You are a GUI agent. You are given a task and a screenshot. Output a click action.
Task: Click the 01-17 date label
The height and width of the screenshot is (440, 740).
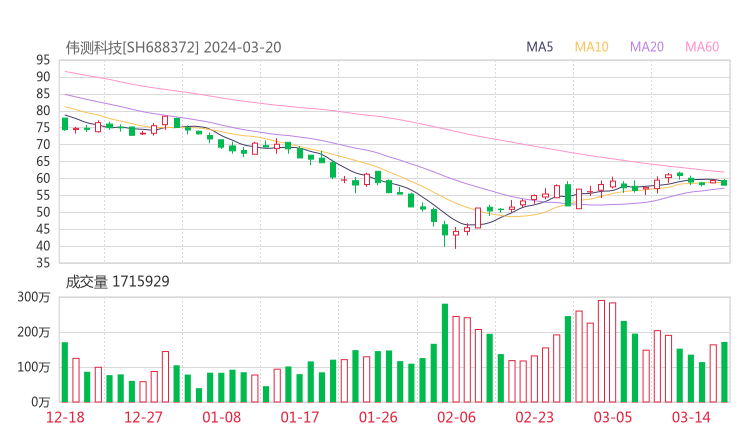point(300,417)
